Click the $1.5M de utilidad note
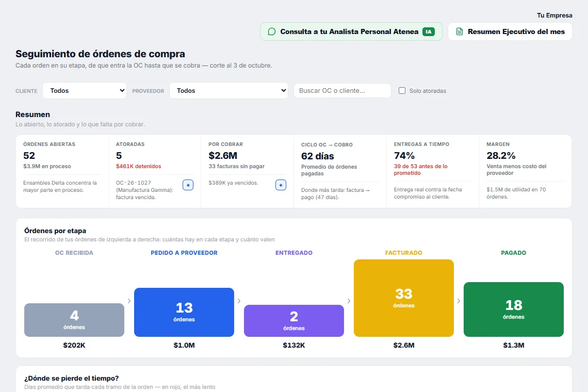588x392 pixels. pos(516,193)
